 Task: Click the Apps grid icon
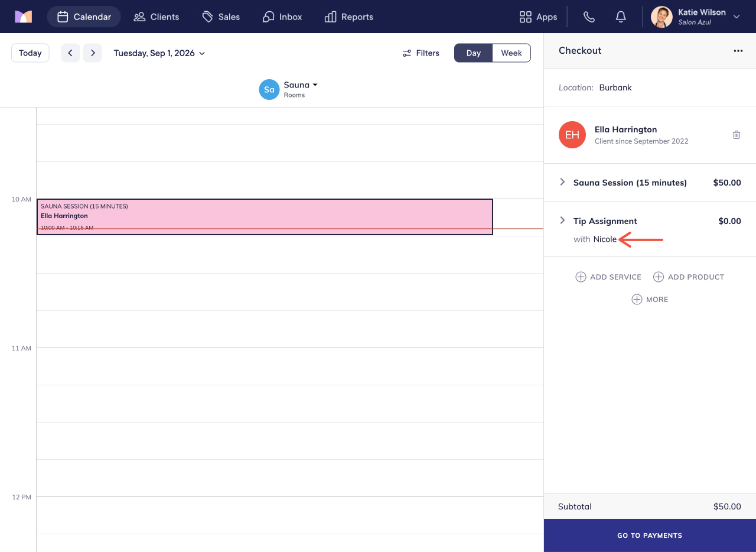click(x=525, y=17)
